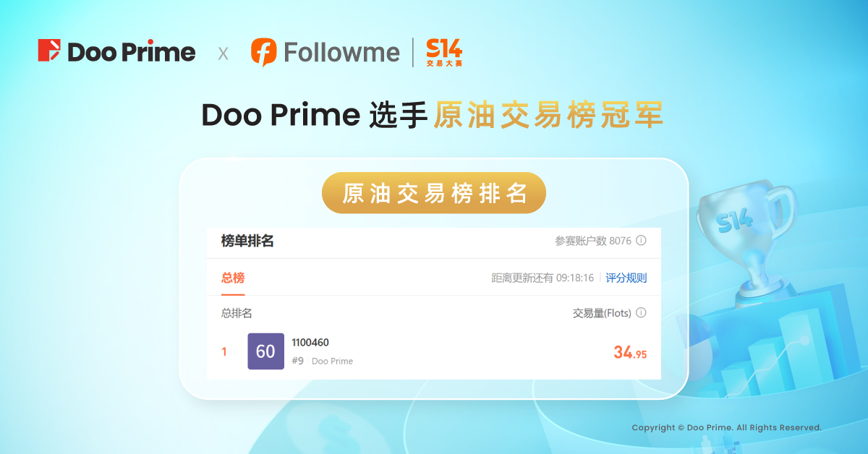Image resolution: width=868 pixels, height=454 pixels.
Task: Click the Followme wordmark text
Action: [341, 52]
